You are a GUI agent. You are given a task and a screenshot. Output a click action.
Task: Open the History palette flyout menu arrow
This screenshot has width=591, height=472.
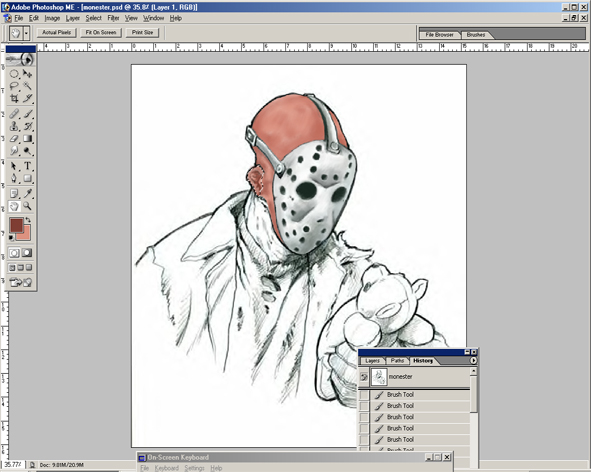pyautogui.click(x=473, y=361)
